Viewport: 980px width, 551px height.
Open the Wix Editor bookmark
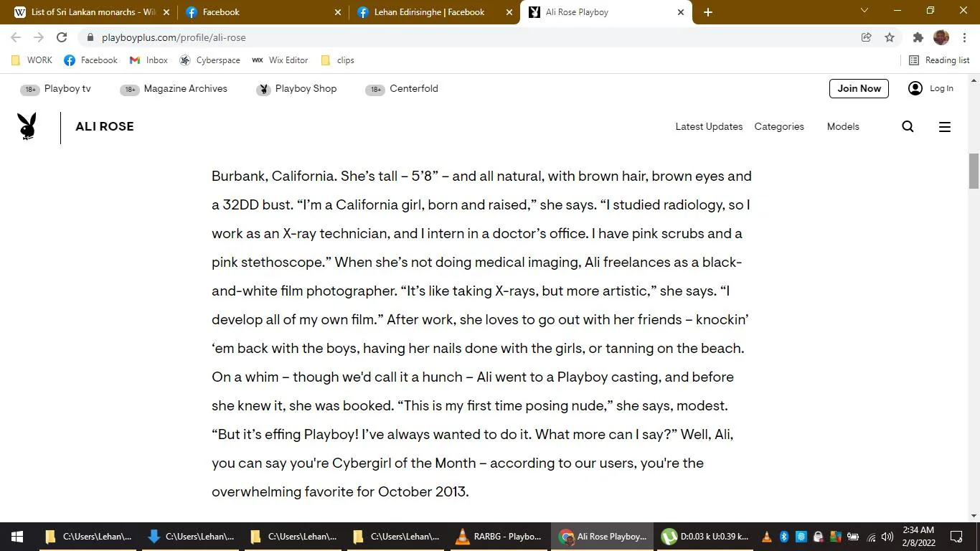pos(280,60)
